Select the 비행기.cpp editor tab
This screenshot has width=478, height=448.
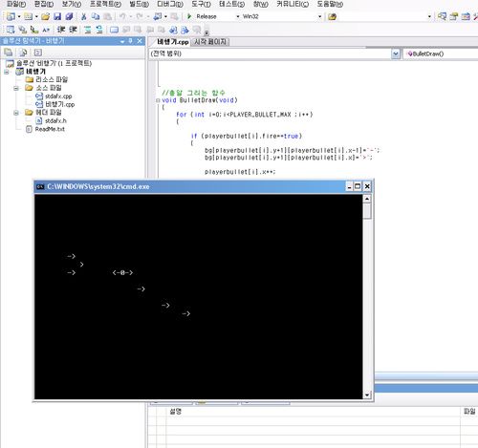173,42
